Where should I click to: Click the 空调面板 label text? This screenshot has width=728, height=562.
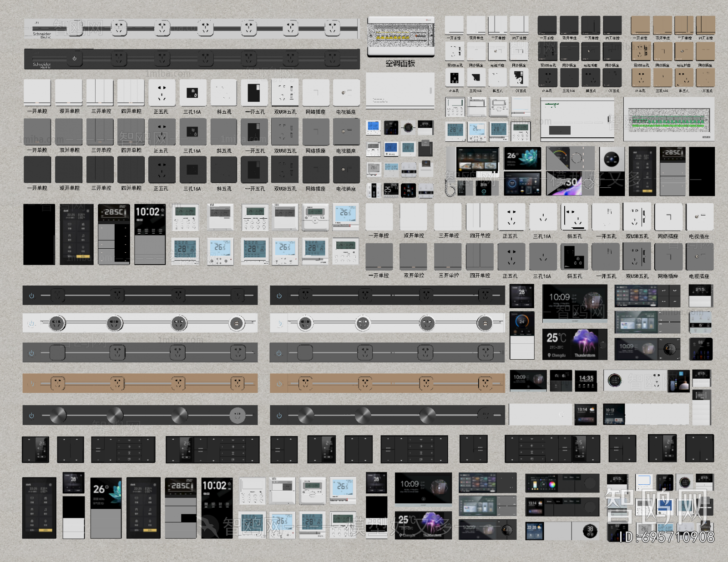(400, 64)
